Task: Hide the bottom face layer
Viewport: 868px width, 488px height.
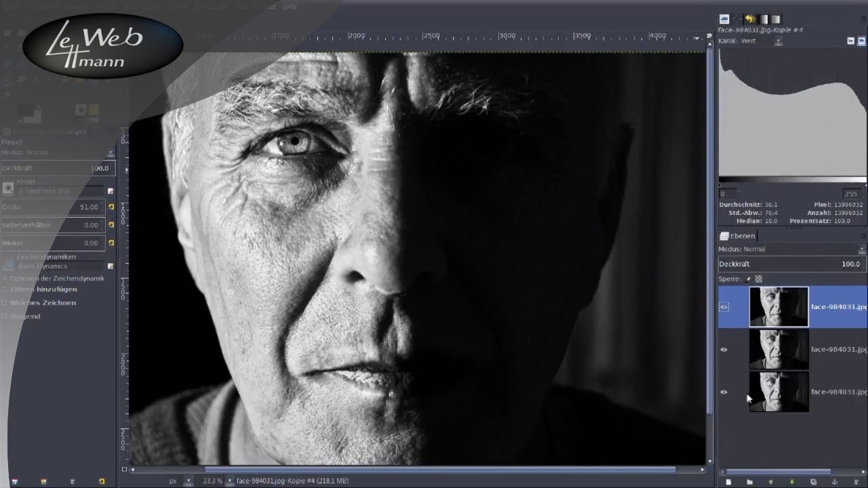Action: point(724,392)
